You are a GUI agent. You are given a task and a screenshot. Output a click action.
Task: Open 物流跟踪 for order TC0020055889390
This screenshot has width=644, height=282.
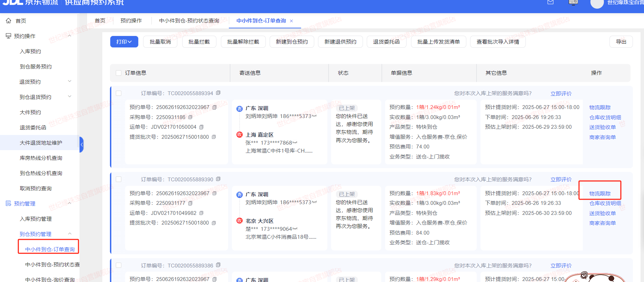tap(600, 193)
